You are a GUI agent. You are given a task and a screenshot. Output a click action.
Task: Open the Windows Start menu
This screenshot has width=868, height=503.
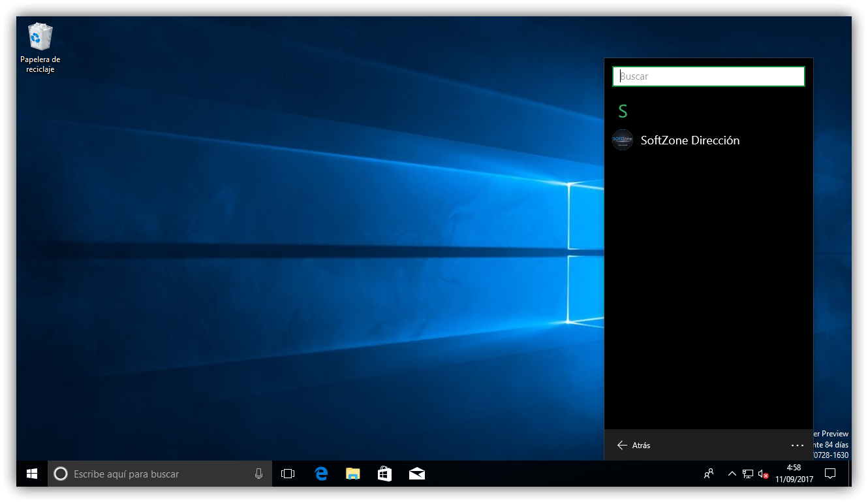coord(31,474)
